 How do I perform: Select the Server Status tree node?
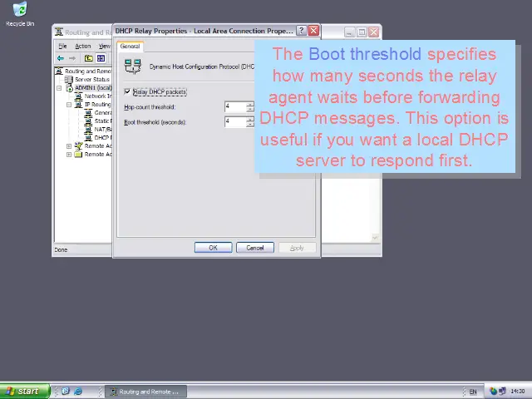tap(91, 80)
